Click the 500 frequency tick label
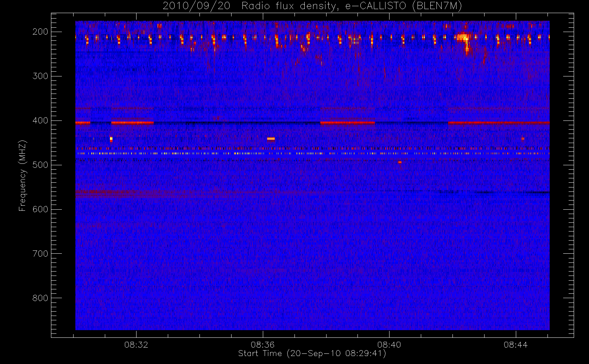Screen dimensions: 589x364 40,165
